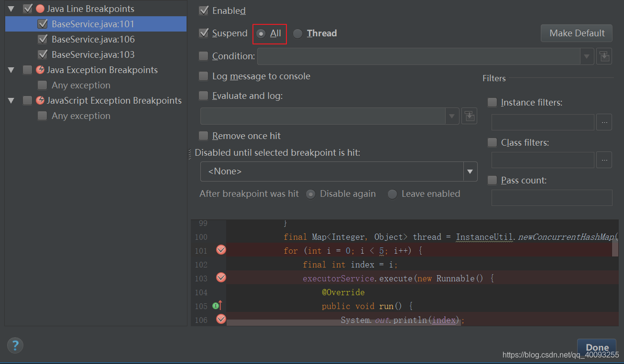Toggle the Java Exception Breakpoints group checkbox

27,70
